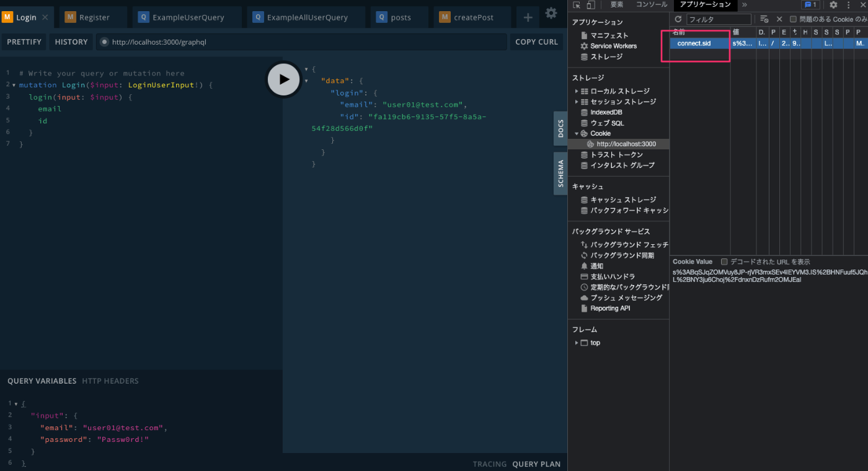Screen dimensions: 868x471
Task: Click the PRETTIFY button
Action: pos(24,42)
